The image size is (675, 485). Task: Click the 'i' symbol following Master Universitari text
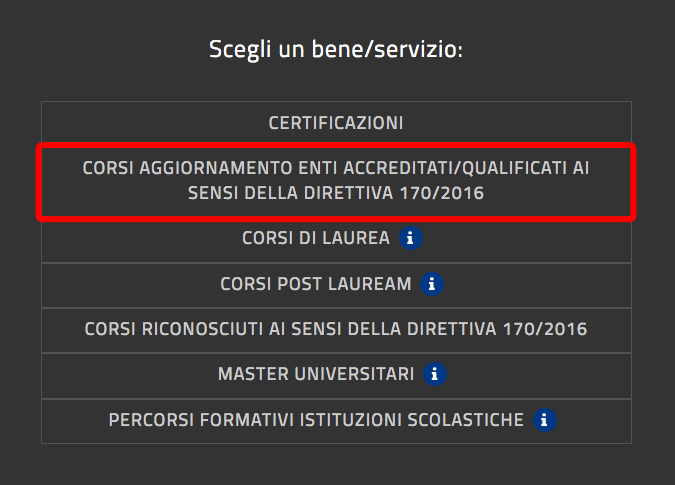[434, 375]
